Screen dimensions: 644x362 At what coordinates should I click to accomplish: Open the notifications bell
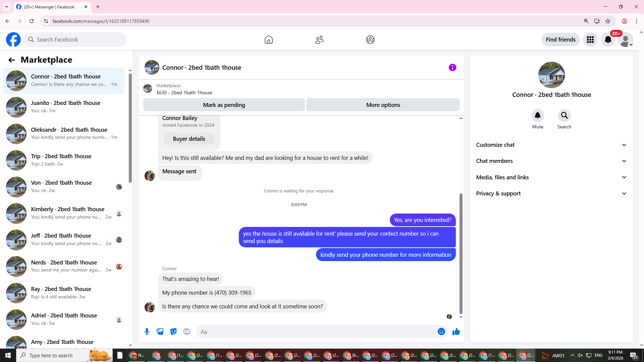[x=608, y=40]
